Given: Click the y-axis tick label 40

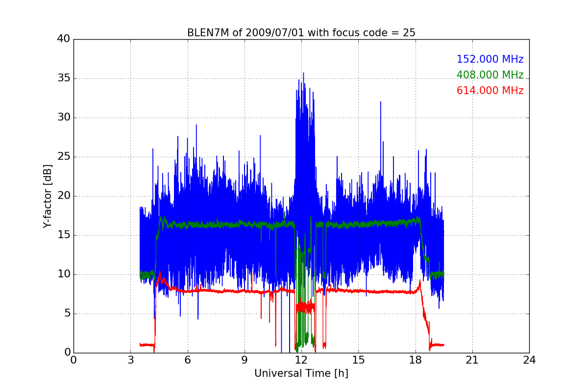Looking at the screenshot, I should [64, 39].
